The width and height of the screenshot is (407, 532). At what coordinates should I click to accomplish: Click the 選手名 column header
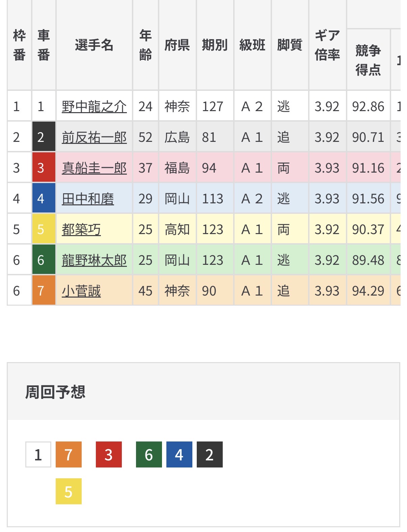click(94, 45)
